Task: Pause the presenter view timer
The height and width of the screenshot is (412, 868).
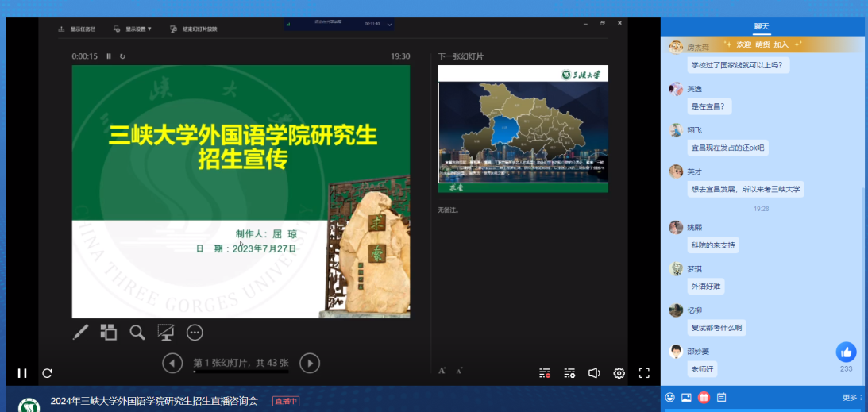Action: pyautogui.click(x=109, y=56)
